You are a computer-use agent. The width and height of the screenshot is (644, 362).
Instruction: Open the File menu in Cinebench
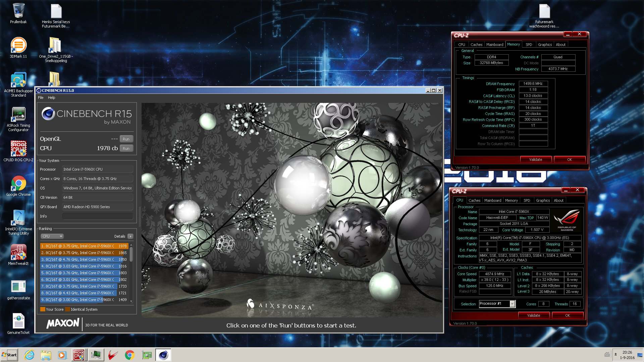(x=41, y=98)
